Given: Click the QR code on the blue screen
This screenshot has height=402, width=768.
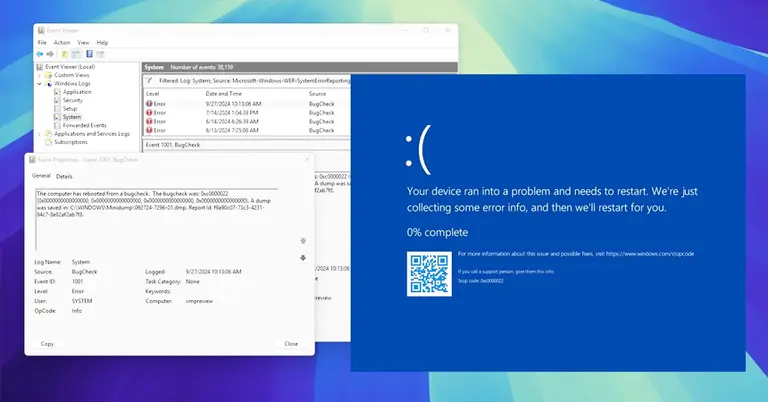Looking at the screenshot, I should (430, 274).
